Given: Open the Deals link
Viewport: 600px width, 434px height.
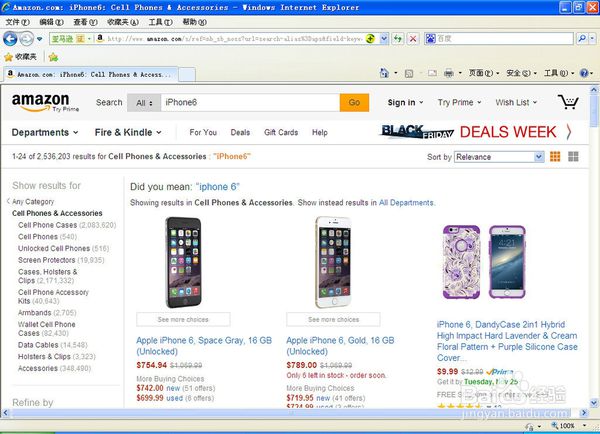Looking at the screenshot, I should pyautogui.click(x=240, y=132).
